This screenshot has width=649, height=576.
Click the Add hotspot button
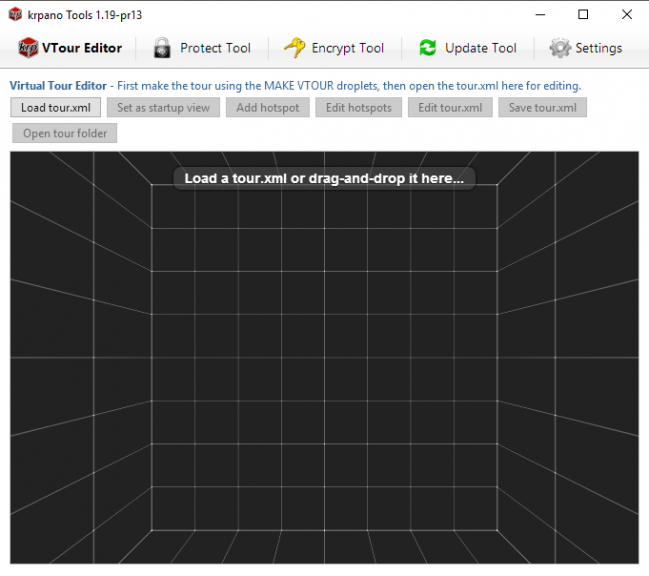point(268,108)
